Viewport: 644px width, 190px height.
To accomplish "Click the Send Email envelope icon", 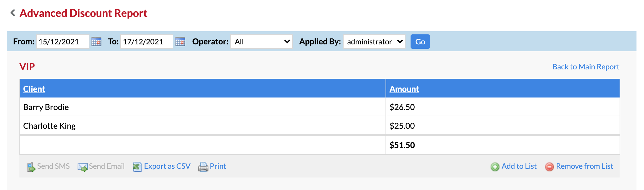I will coord(83,167).
